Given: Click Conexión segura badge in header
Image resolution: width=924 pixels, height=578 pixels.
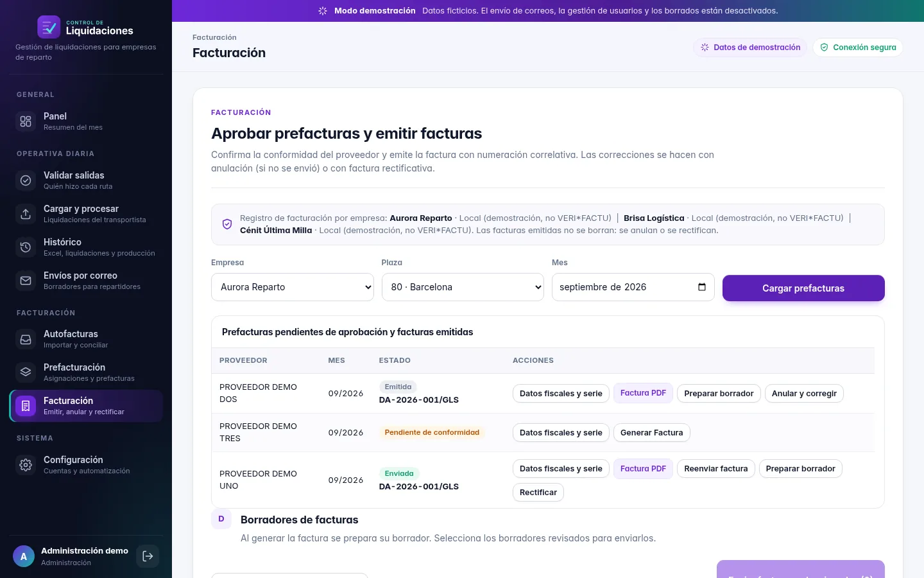Looking at the screenshot, I should tap(858, 48).
